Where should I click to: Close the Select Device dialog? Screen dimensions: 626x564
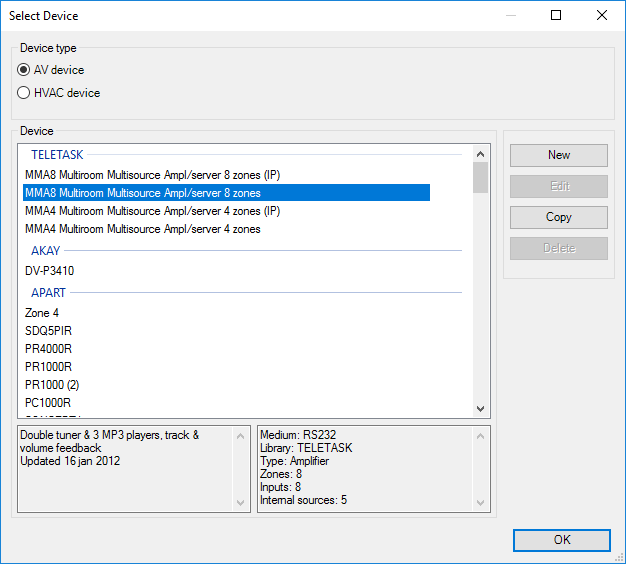(601, 15)
